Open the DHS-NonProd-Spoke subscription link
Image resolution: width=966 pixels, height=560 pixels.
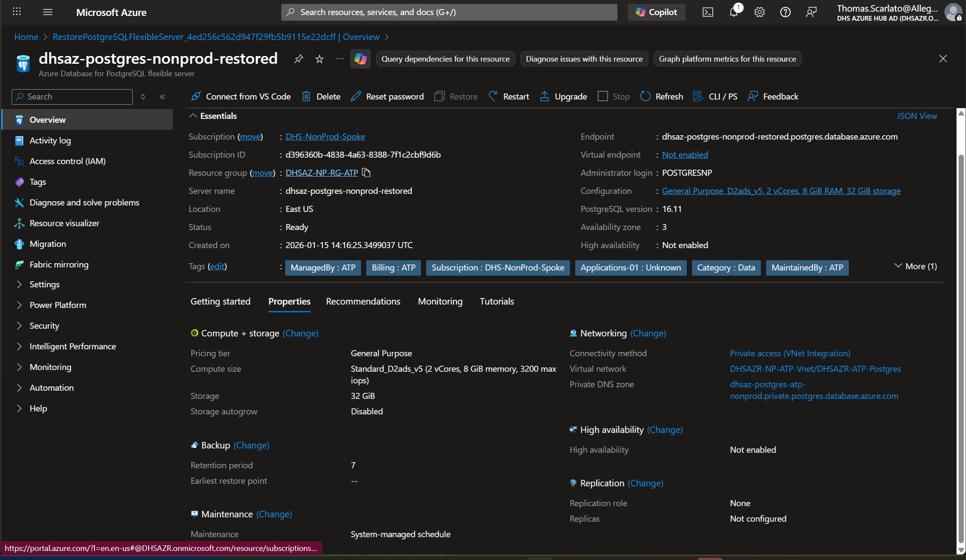pos(325,137)
